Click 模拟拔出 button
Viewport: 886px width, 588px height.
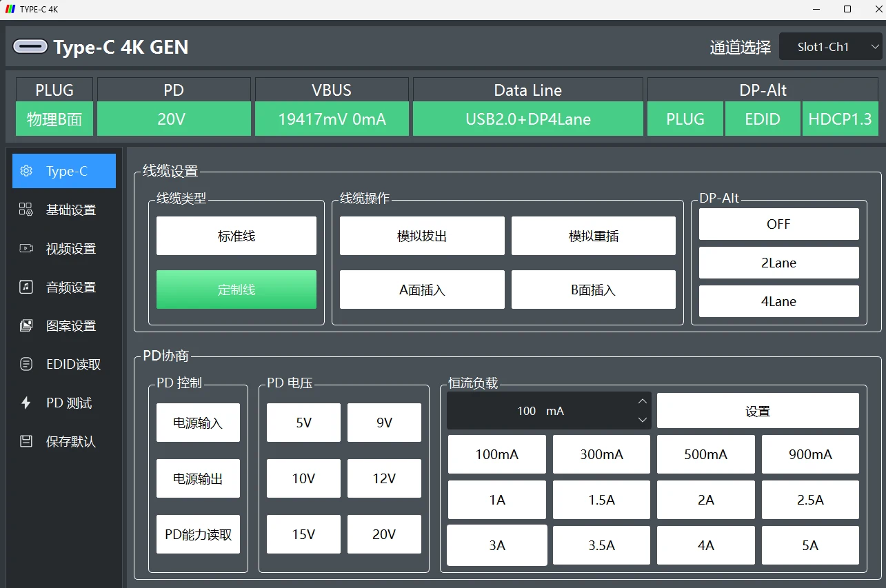click(x=422, y=236)
